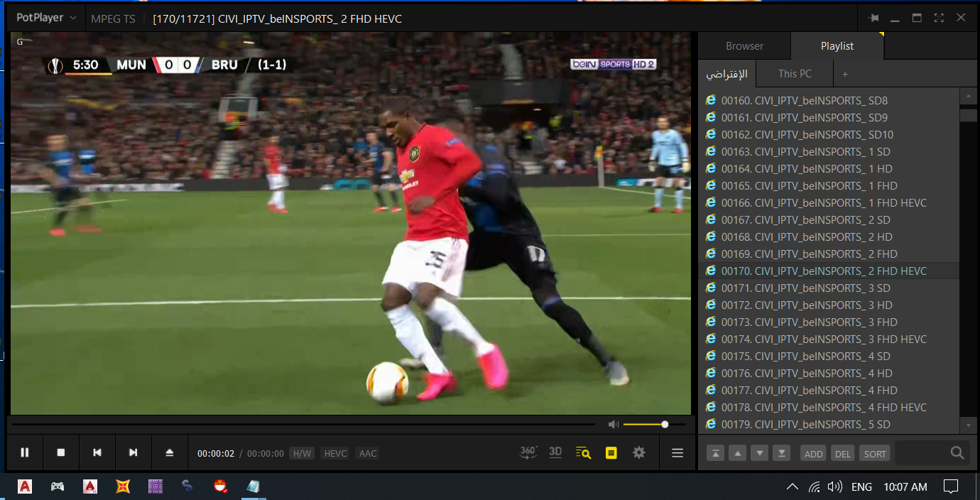This screenshot has height=500, width=980.
Task: Select the الإفتراضي playlist tab
Action: 726,74
